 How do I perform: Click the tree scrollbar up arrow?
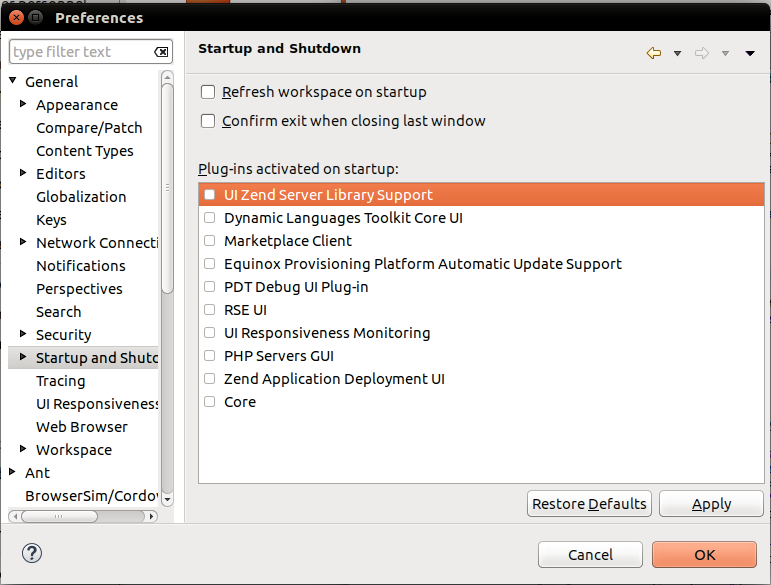167,77
